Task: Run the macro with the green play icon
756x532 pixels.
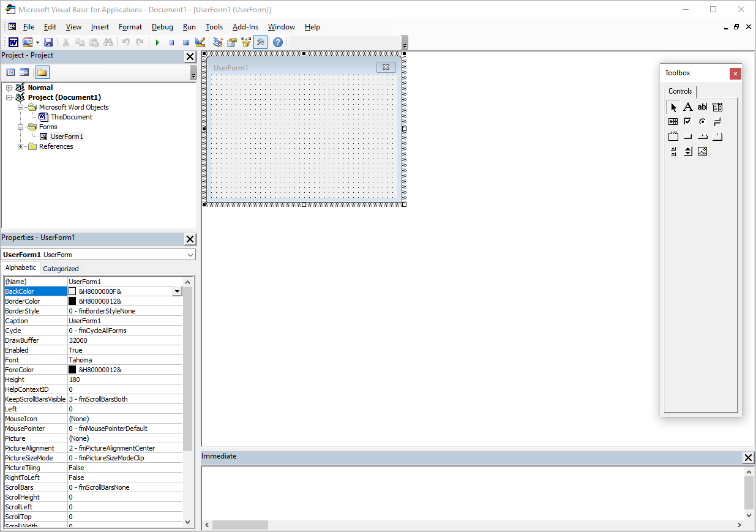Action: pos(157,42)
